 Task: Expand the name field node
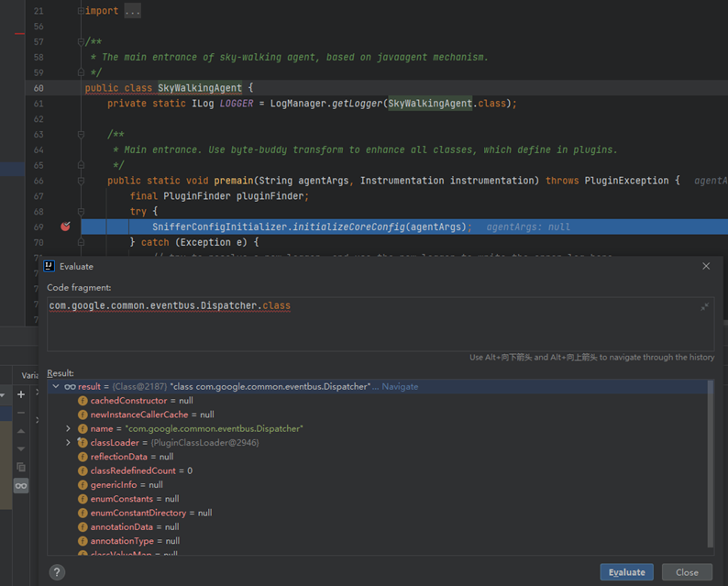pyautogui.click(x=69, y=429)
